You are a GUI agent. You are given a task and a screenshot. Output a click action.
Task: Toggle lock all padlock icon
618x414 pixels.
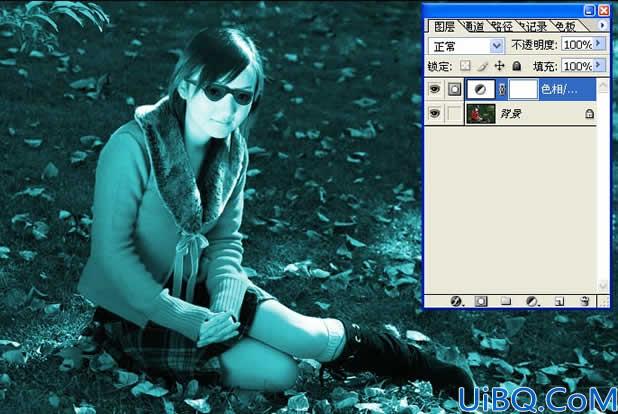(517, 66)
